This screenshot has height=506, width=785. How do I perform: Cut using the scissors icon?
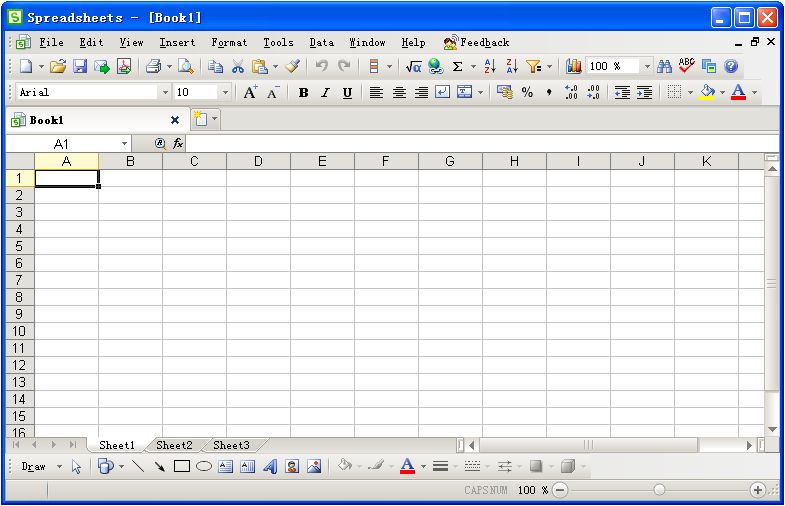tap(238, 66)
